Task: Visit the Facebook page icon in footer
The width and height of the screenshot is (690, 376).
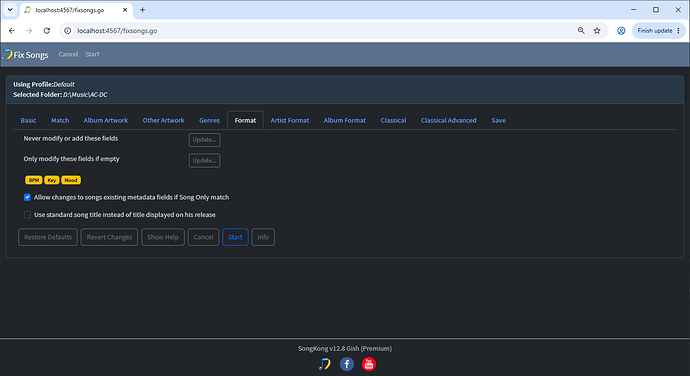Action: [x=347, y=364]
